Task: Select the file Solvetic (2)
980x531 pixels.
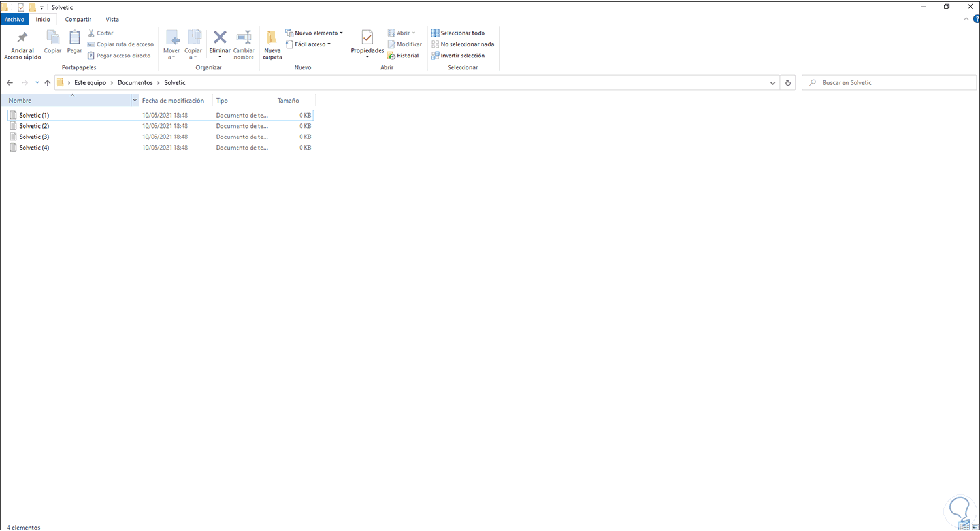Action: click(161, 126)
